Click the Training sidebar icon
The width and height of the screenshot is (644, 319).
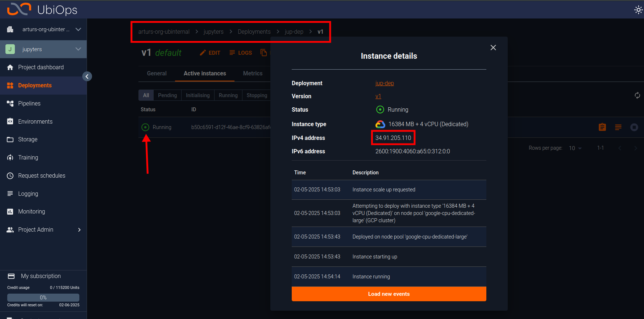click(x=10, y=158)
